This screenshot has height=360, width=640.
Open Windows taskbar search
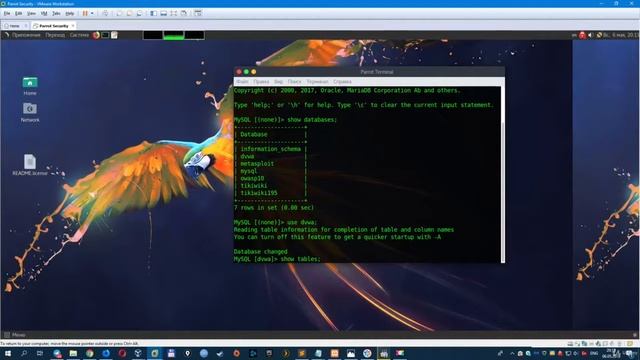24,353
